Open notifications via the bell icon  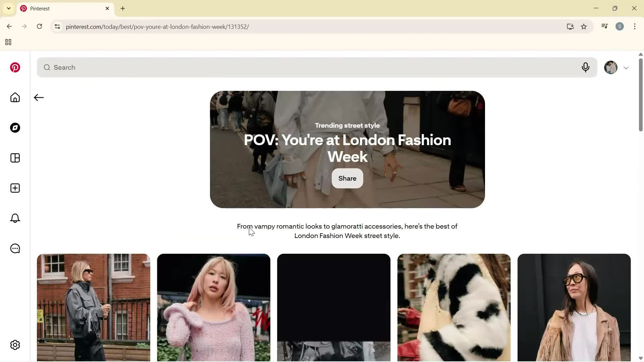[x=15, y=218]
